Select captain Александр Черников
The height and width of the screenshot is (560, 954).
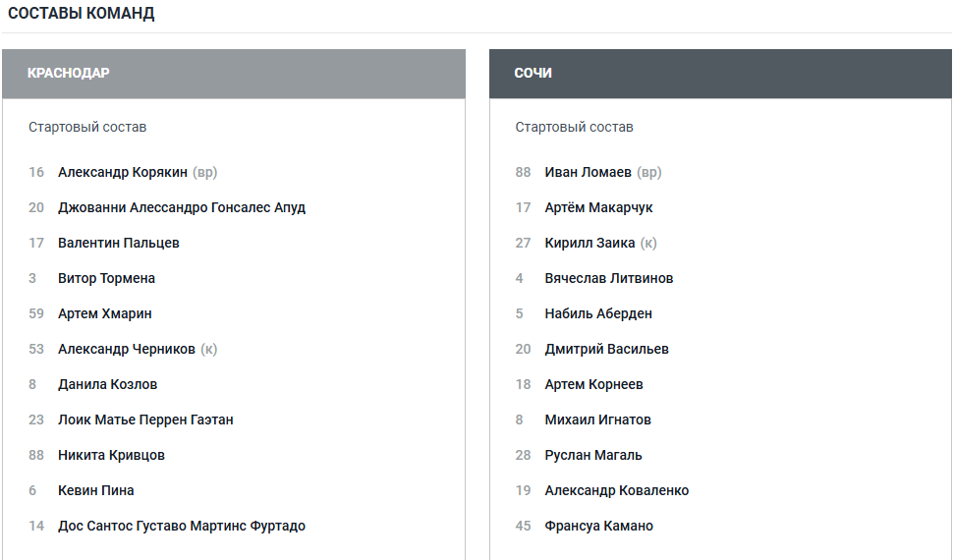point(126,350)
